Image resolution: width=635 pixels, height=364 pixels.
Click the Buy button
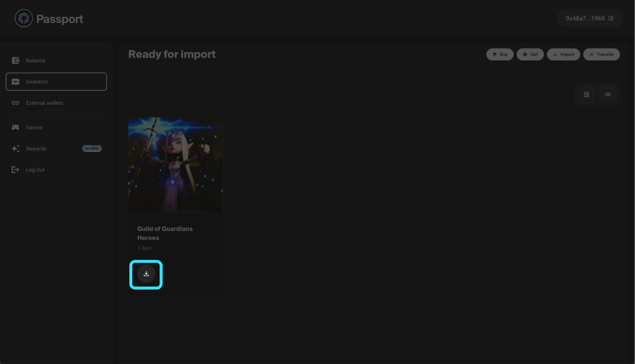(x=500, y=54)
